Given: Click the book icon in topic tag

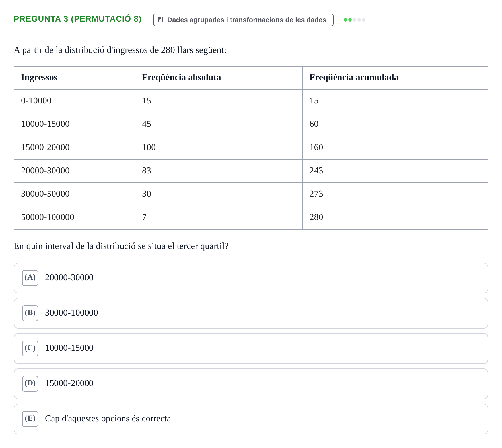Looking at the screenshot, I should [161, 20].
